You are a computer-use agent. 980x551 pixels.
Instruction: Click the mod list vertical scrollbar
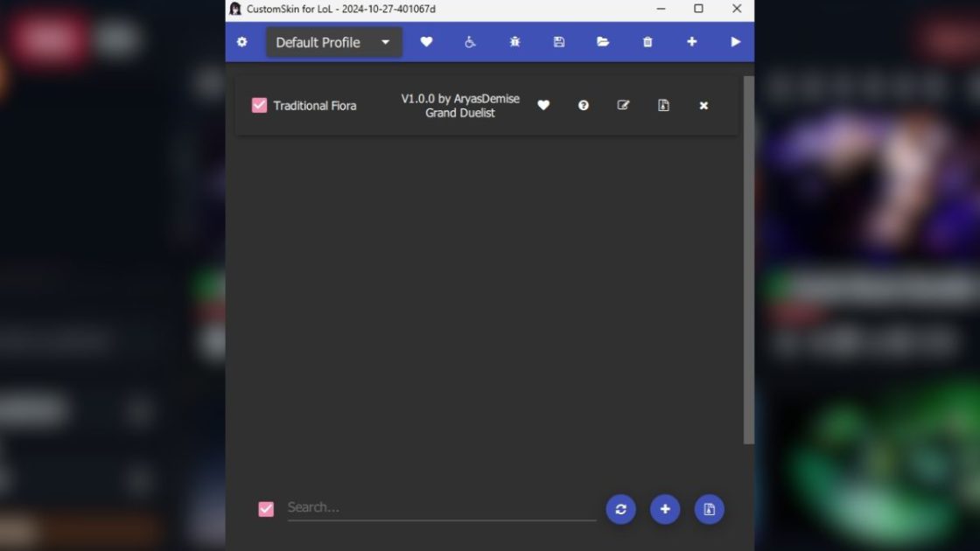pos(749,260)
